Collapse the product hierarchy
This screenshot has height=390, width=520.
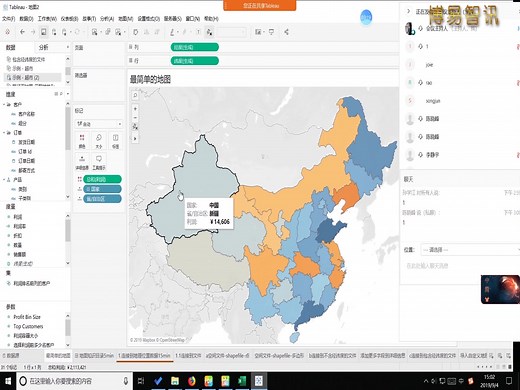click(4, 180)
